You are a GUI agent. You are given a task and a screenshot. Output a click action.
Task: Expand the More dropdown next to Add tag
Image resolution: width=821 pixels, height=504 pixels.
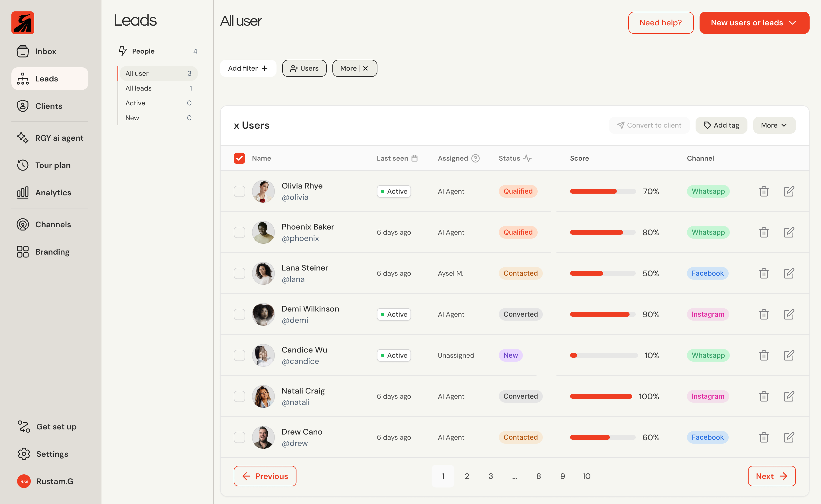point(774,125)
